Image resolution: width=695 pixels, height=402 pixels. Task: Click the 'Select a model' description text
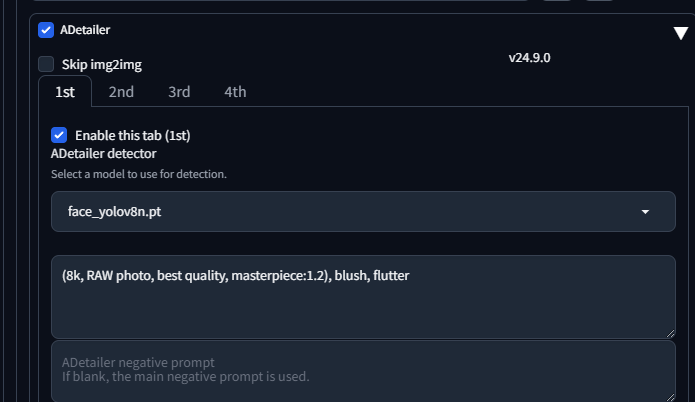tap(139, 174)
